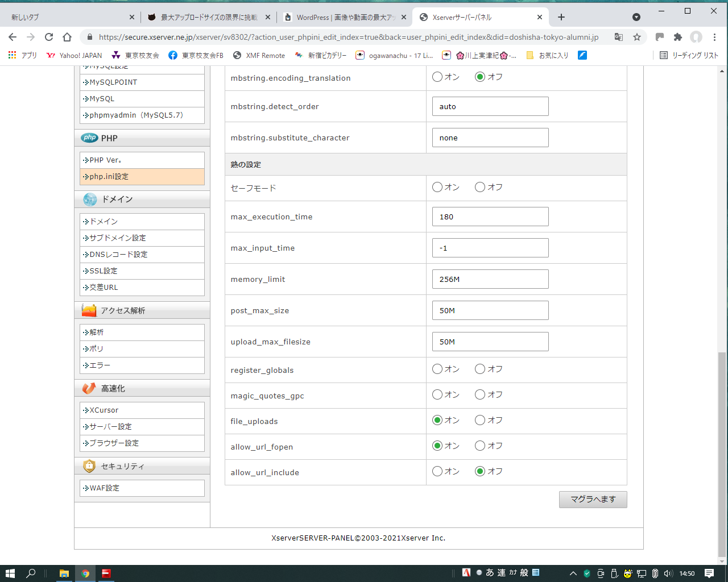728x582 pixels.
Task: Set セーフモード radio to オン
Action: (437, 187)
